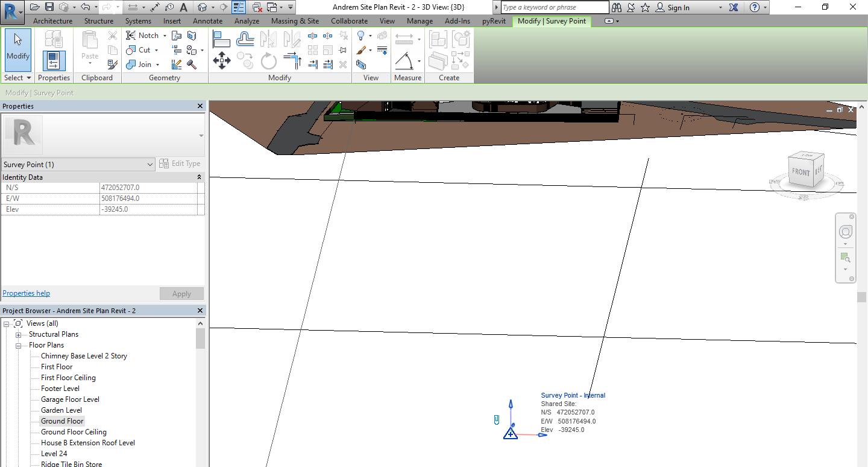Select the Move tool with four arrows
Screen dimensions: 868x467
[x=222, y=60]
